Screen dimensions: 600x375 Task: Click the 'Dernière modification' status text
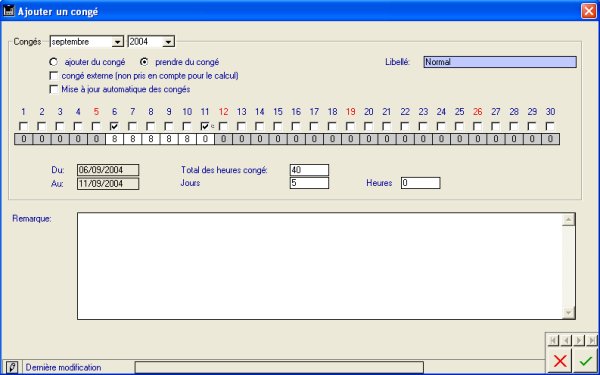click(x=64, y=368)
